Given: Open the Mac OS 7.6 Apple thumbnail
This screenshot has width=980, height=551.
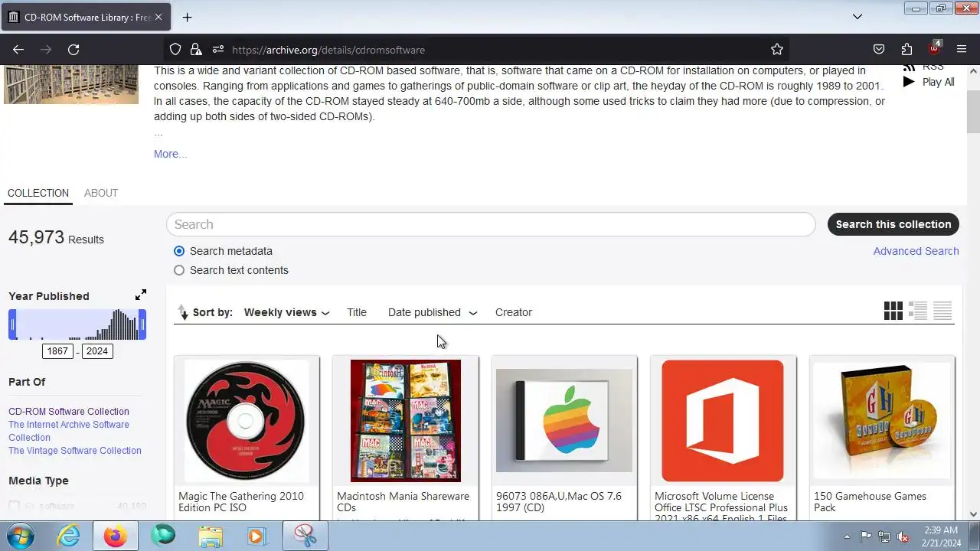Looking at the screenshot, I should [x=564, y=421].
